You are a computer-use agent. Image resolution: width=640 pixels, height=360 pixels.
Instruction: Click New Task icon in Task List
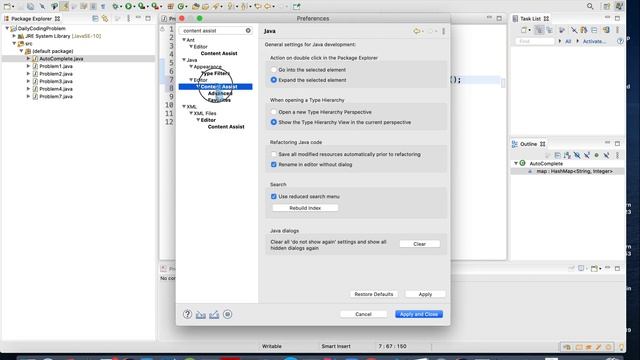tap(524, 30)
